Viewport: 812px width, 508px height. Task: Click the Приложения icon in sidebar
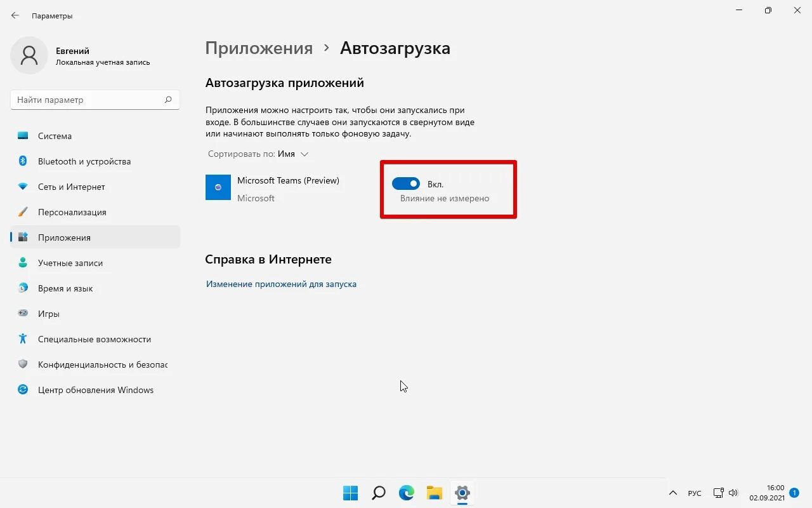tap(23, 237)
